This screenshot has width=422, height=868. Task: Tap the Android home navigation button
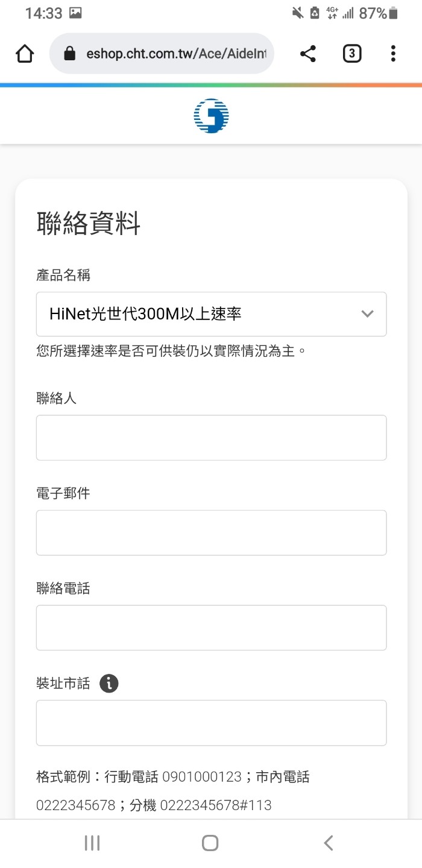click(x=210, y=843)
